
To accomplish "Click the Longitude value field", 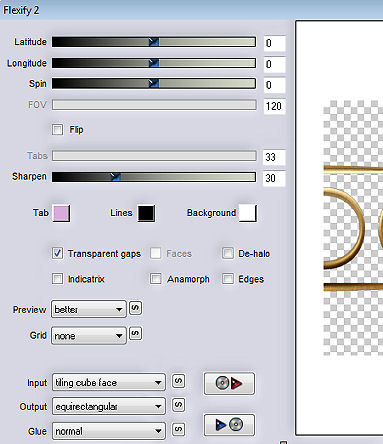I will pos(275,64).
